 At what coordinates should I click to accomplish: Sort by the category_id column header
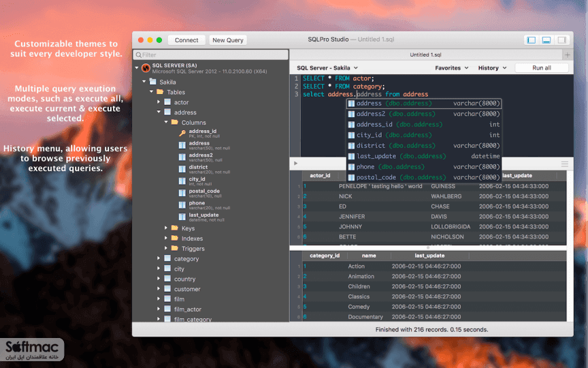[325, 256]
